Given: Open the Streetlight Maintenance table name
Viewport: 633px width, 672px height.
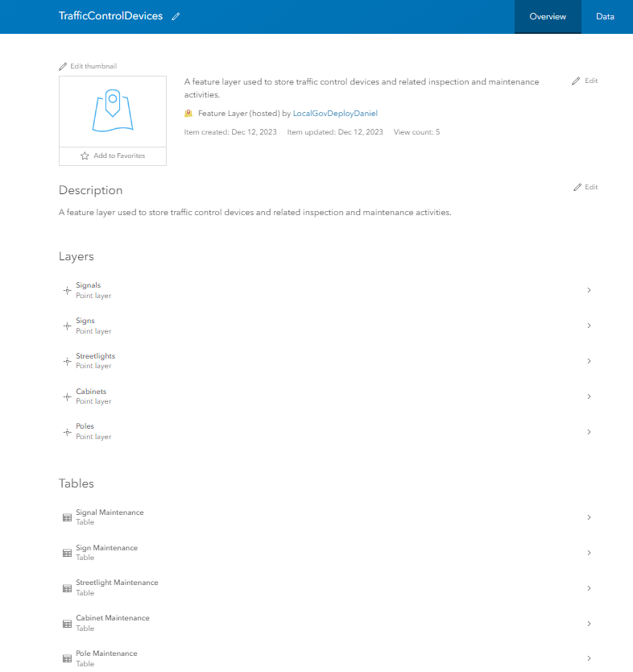Looking at the screenshot, I should pyautogui.click(x=117, y=583).
